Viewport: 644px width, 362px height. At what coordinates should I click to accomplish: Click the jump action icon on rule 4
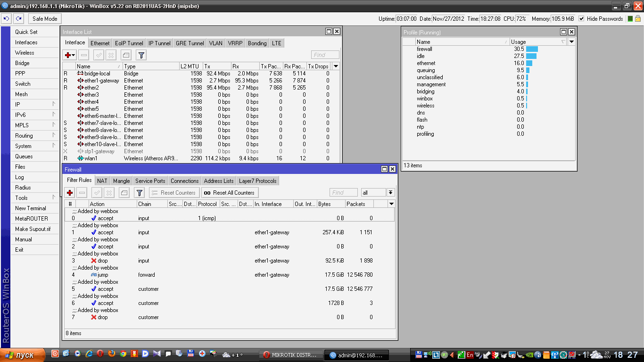click(x=94, y=275)
